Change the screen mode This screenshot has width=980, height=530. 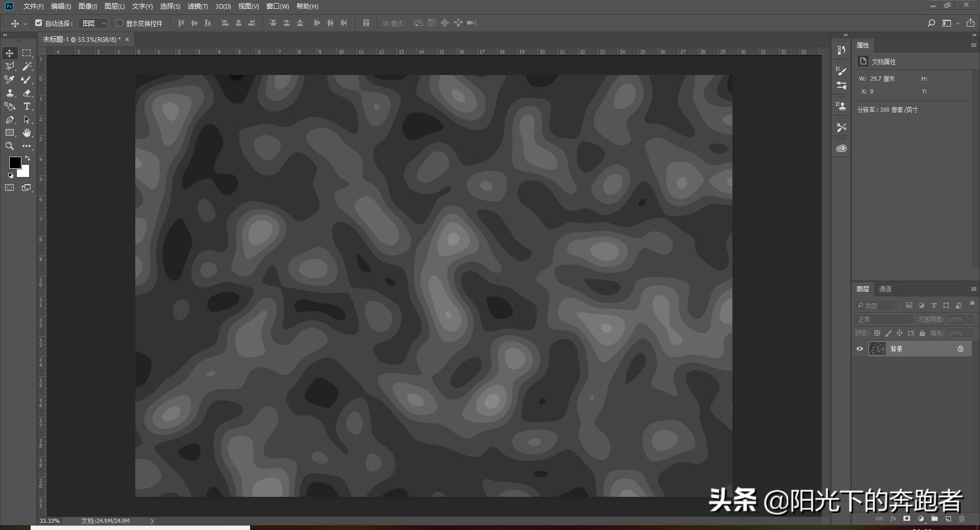27,188
